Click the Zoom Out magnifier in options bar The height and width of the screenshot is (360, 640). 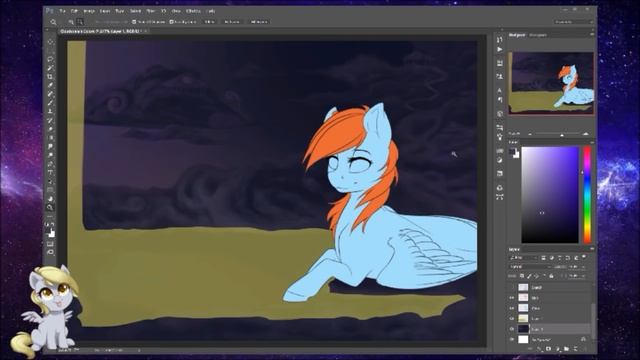click(80, 22)
